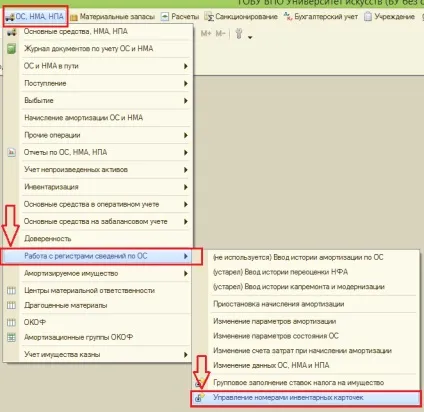Open the Учреждение menu
The image size is (424, 412).
[x=390, y=17]
